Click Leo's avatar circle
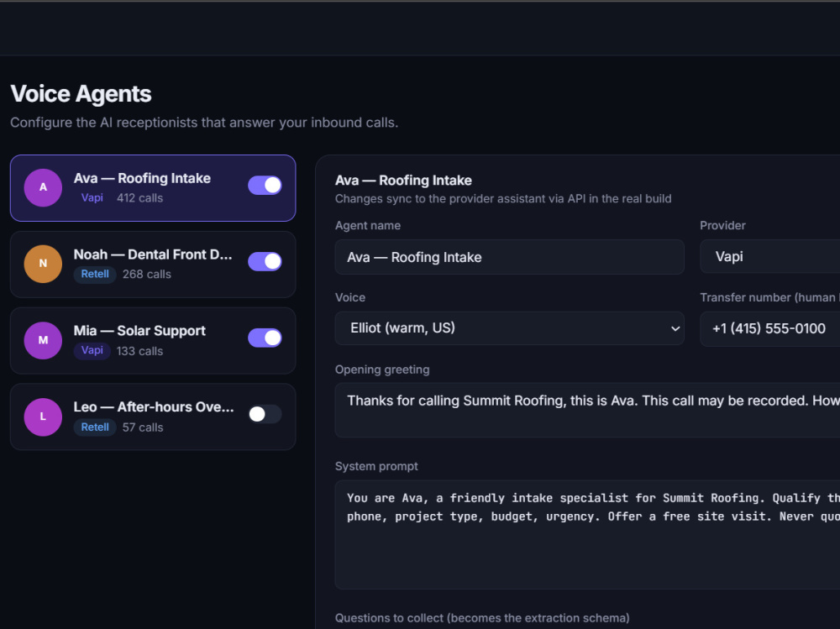Image resolution: width=840 pixels, height=629 pixels. pos(43,417)
